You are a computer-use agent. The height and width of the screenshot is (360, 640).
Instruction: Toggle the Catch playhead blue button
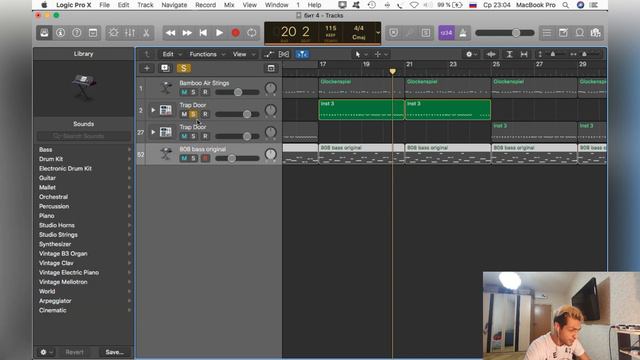(302, 54)
